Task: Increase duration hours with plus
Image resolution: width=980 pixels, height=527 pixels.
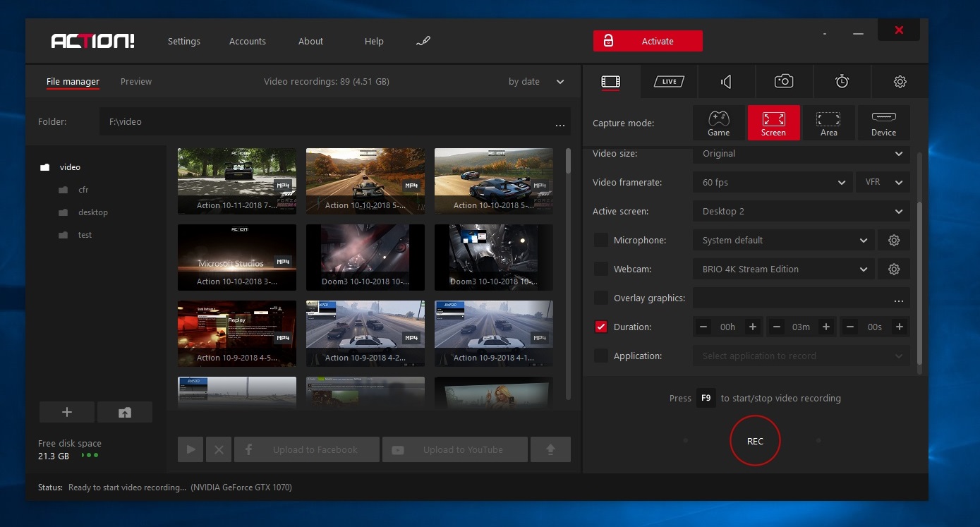Action: pos(753,327)
